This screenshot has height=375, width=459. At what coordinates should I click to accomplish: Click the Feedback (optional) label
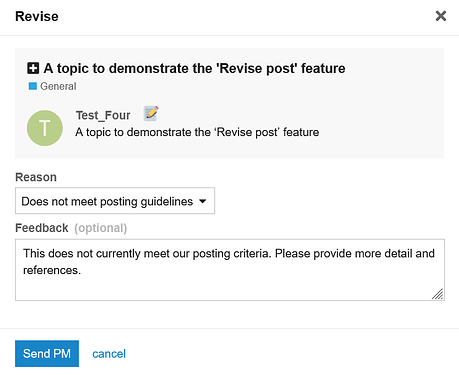[71, 228]
